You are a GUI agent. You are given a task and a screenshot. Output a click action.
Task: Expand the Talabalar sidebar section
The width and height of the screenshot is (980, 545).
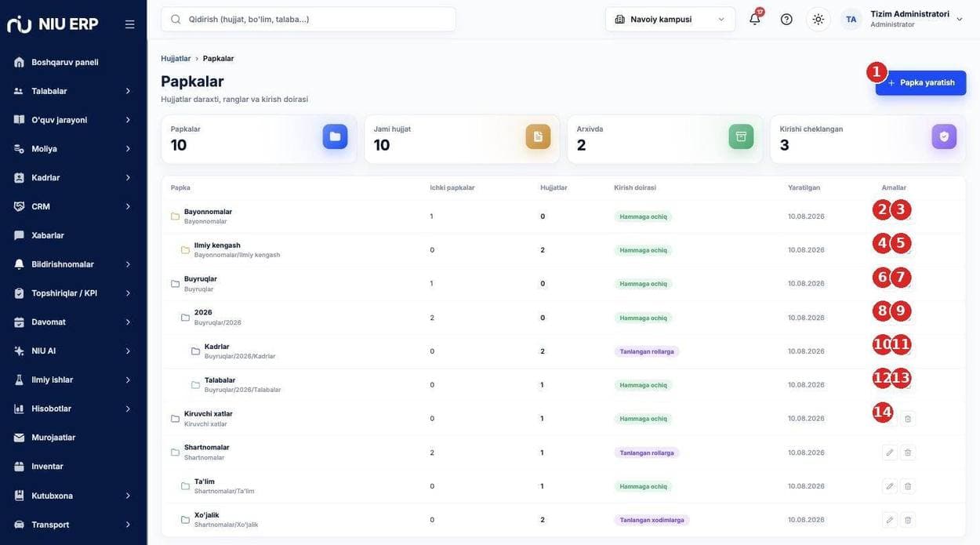pyautogui.click(x=73, y=91)
